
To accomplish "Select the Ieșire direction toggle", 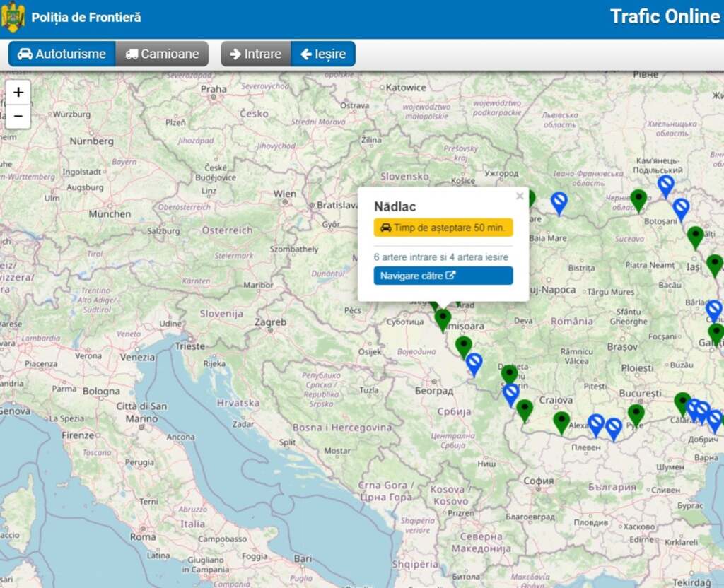I will pyautogui.click(x=323, y=54).
